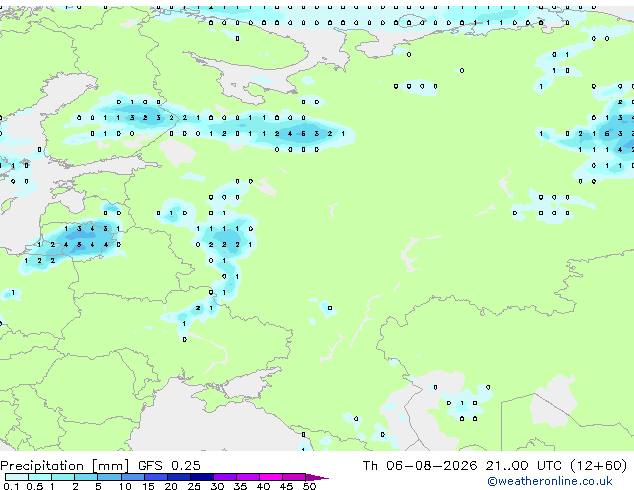Click the '(12+60)' forecast run label
This screenshot has height=490, width=634.
pos(598,466)
